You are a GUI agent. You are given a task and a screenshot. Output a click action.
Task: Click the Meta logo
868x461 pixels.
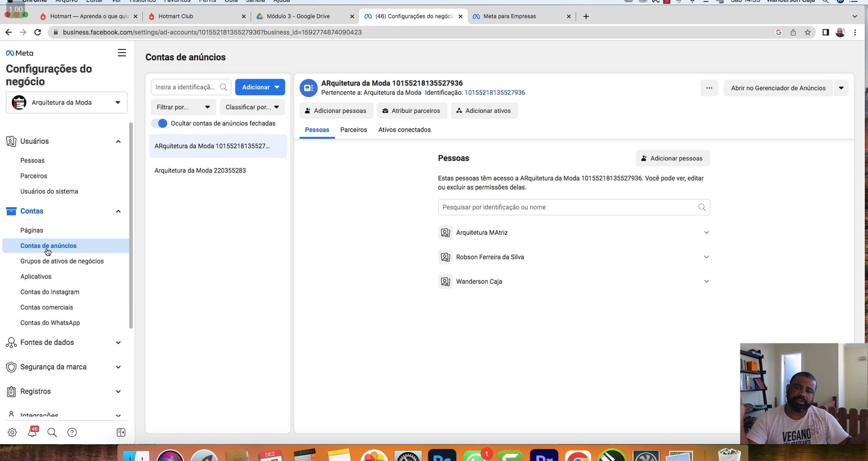pyautogui.click(x=20, y=53)
